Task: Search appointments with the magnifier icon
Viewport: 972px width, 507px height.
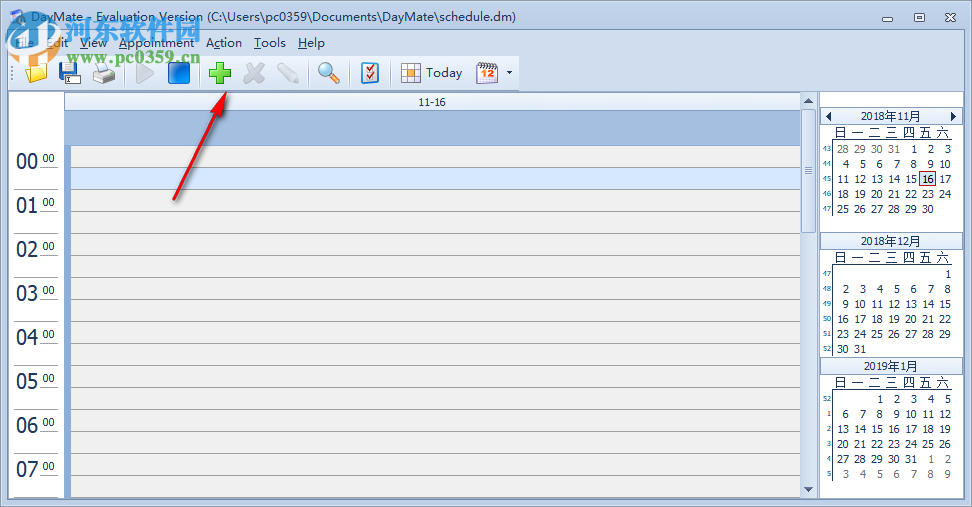Action: [x=329, y=73]
